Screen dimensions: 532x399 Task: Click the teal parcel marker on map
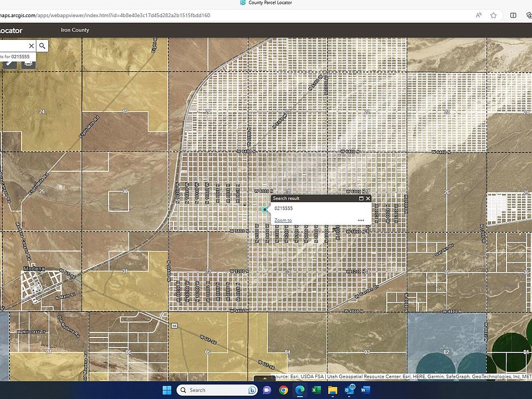coord(265,209)
